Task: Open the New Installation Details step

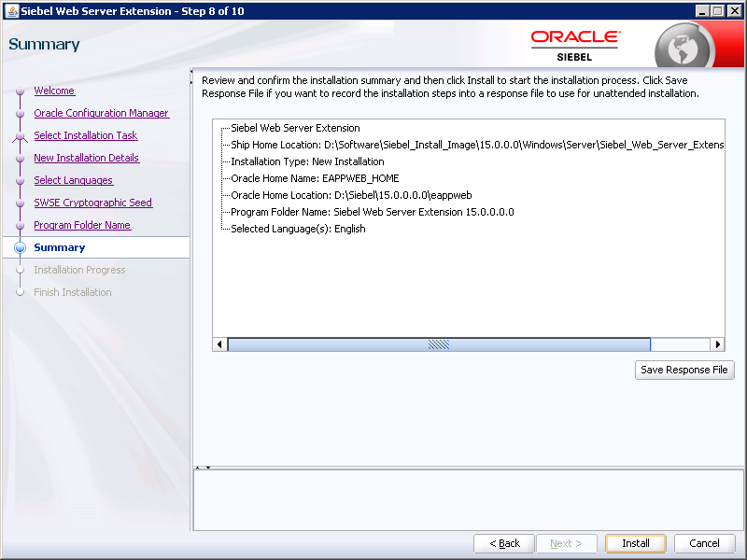Action: pos(86,158)
